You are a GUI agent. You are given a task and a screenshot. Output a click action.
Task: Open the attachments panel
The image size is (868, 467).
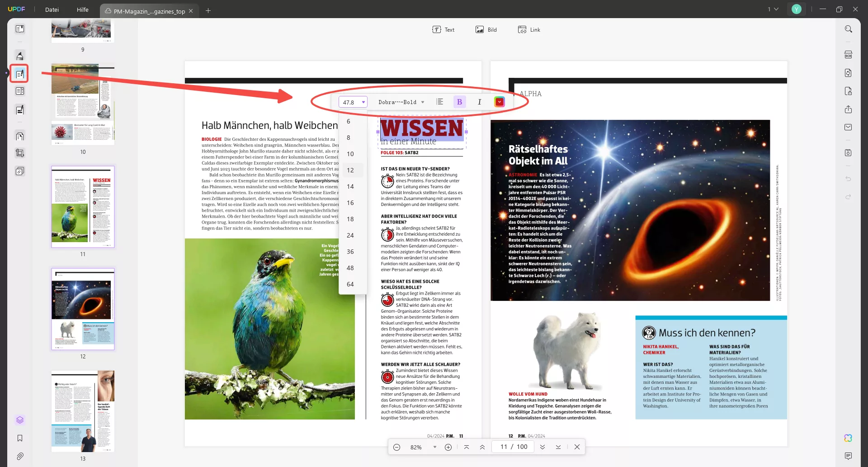coord(20,456)
